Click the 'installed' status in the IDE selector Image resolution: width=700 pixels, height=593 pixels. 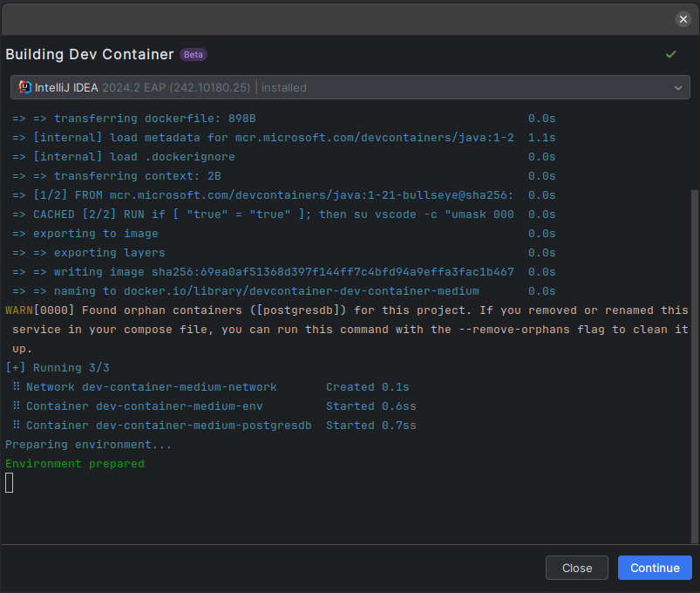click(x=284, y=87)
